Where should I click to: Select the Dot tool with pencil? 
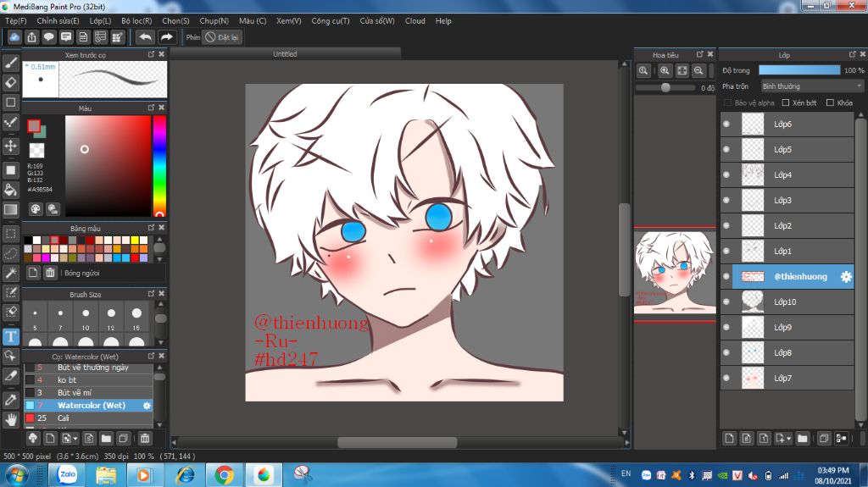[x=11, y=122]
